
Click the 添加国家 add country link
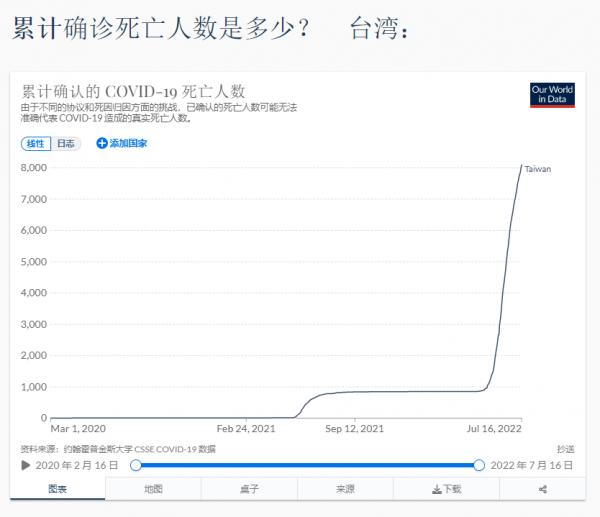point(128,143)
